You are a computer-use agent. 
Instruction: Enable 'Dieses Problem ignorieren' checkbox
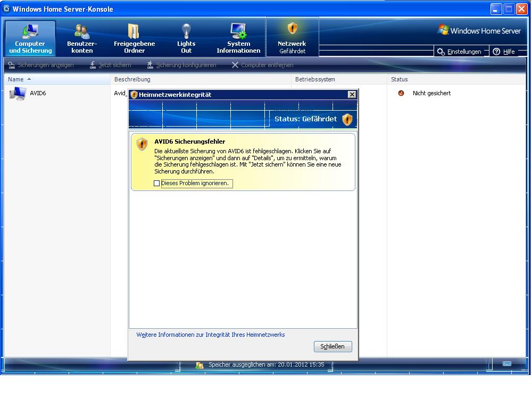[x=156, y=184]
